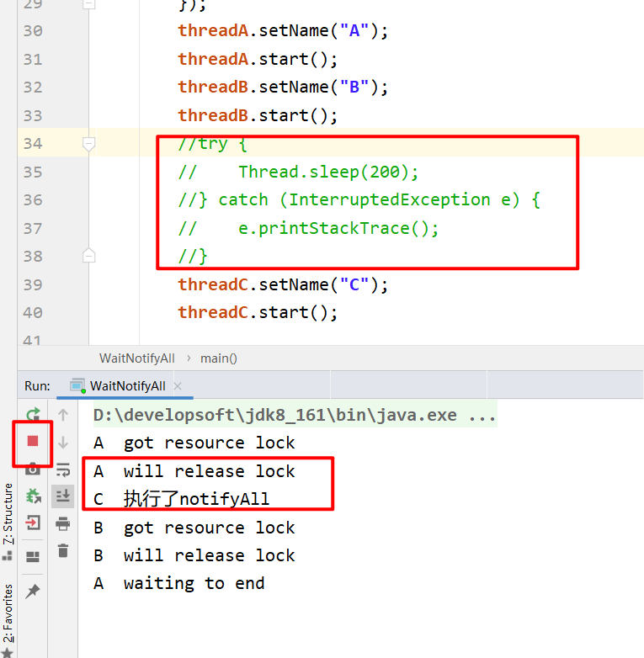Attach debugger using the bug icon
Image resolution: width=644 pixels, height=658 pixels.
(33, 496)
